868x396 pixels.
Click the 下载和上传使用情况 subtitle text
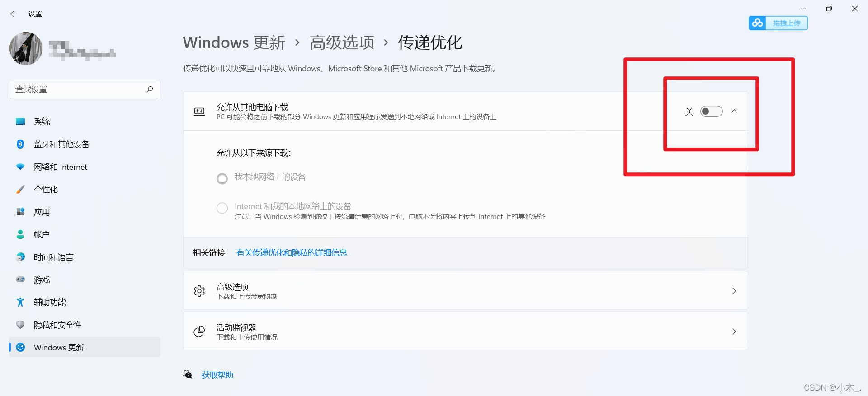pyautogui.click(x=247, y=337)
